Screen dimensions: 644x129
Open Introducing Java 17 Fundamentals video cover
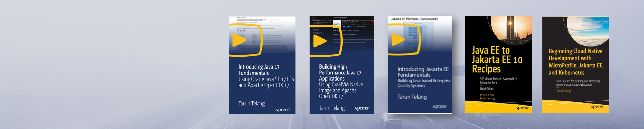262,65
